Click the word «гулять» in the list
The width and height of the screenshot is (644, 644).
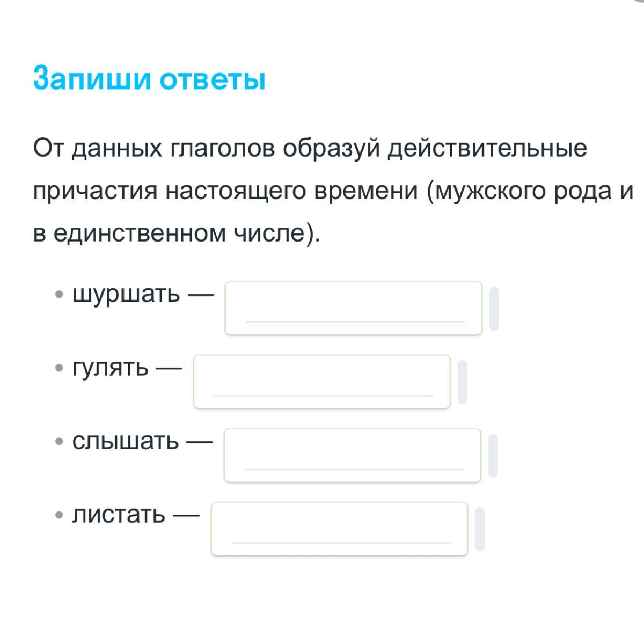pyautogui.click(x=111, y=368)
